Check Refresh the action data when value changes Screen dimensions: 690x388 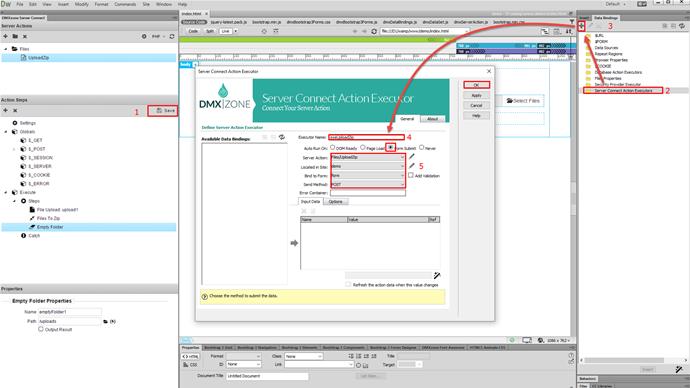tap(348, 285)
